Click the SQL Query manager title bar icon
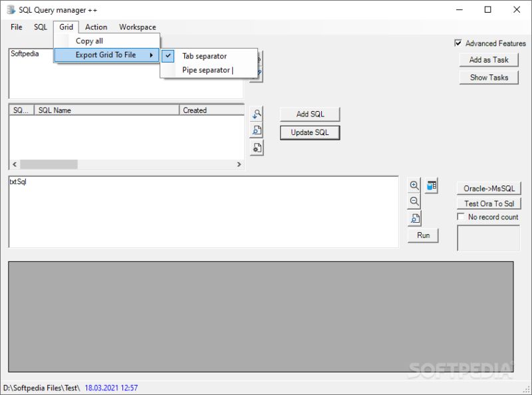The width and height of the screenshot is (532, 395). 9,9
